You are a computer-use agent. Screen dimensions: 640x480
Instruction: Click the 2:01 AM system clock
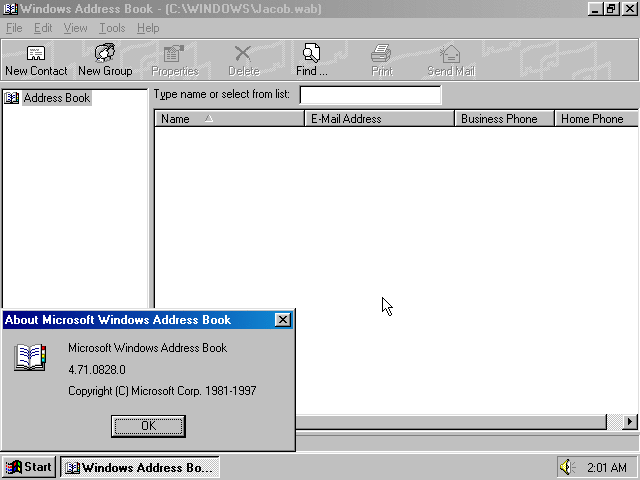607,467
